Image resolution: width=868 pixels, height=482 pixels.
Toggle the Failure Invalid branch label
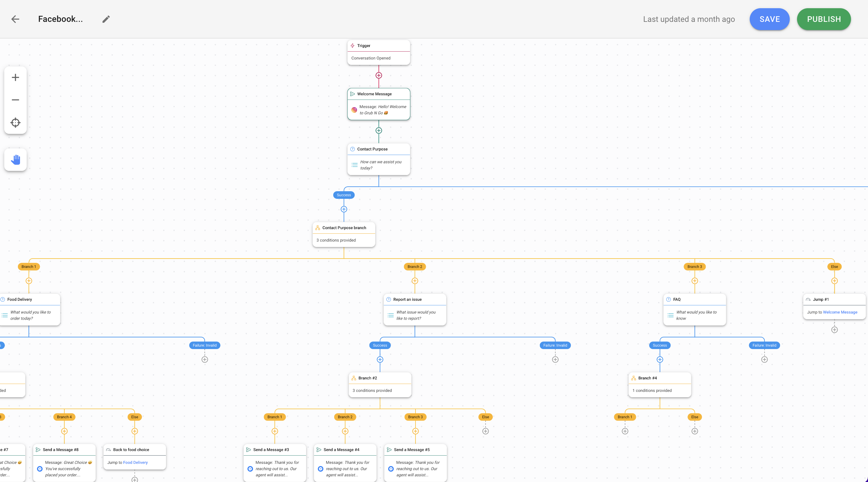pos(204,345)
